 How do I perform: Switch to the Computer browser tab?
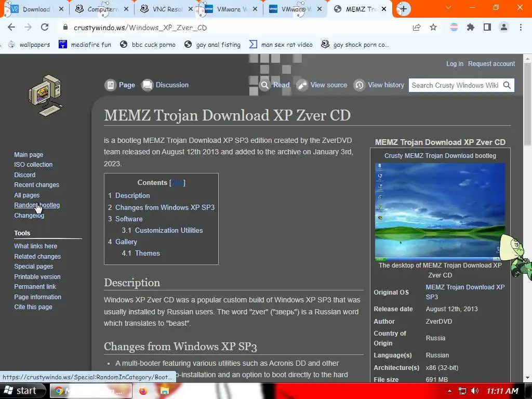[x=102, y=9]
